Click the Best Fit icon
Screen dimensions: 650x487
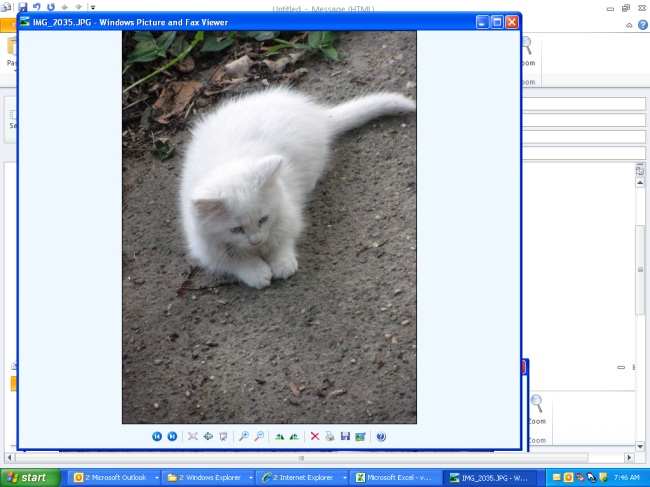[x=193, y=436]
